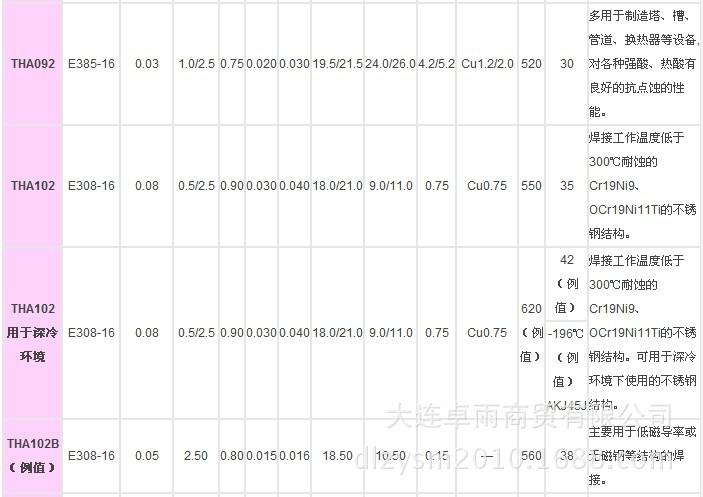This screenshot has width=703, height=497.
Task: Click E308-16 in the THA102B row
Action: tap(91, 456)
